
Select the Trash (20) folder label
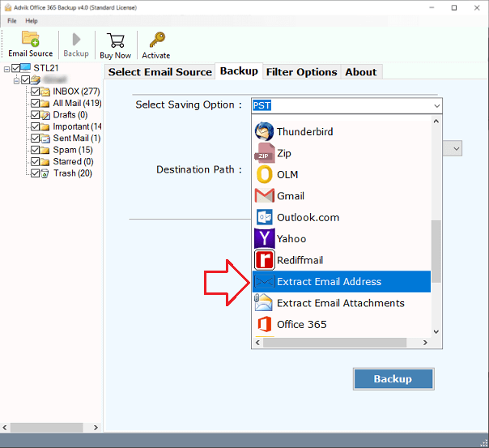pos(73,173)
